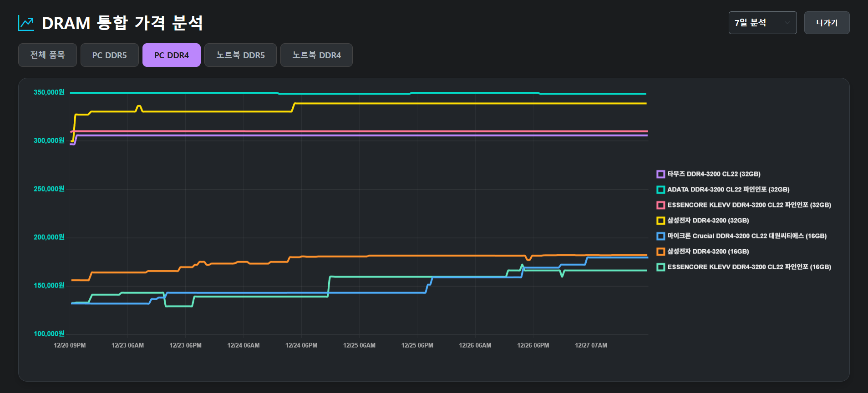The height and width of the screenshot is (393, 868).
Task: Click the 100,000원 y-axis label
Action: coord(49,333)
